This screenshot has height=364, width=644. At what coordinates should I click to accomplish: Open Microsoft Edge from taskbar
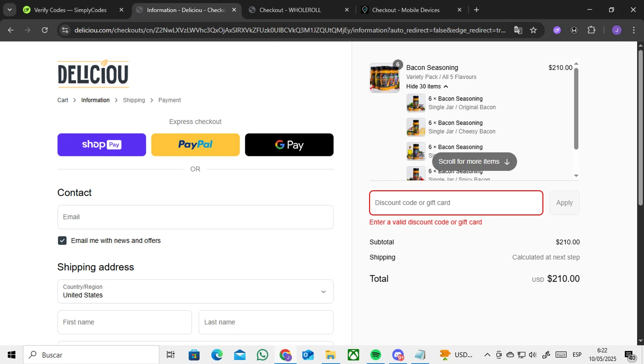pos(217,355)
